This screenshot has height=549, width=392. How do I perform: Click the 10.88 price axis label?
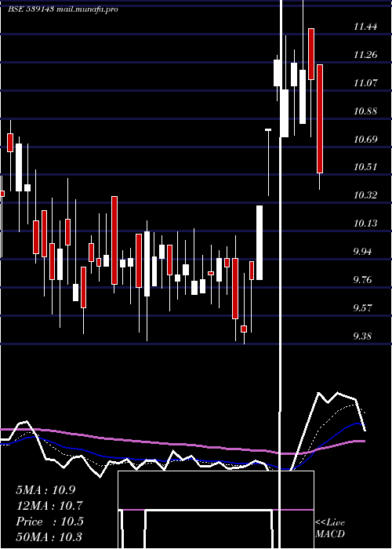(365, 111)
